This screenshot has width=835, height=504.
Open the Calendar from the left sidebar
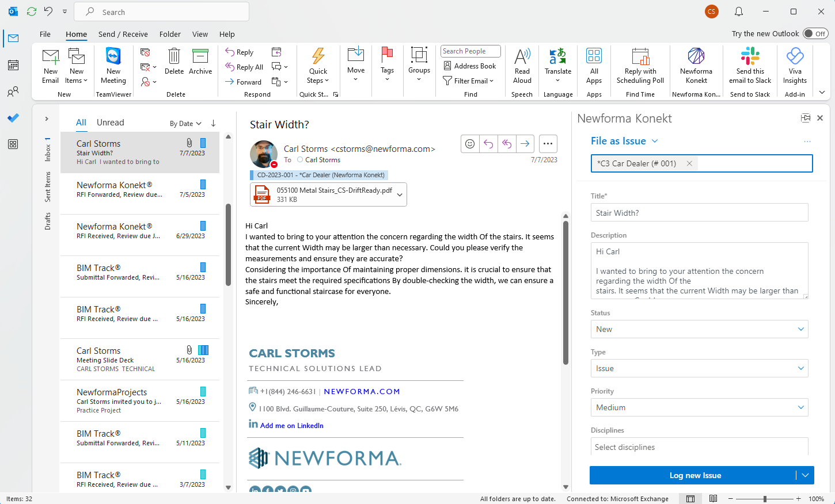(x=13, y=65)
